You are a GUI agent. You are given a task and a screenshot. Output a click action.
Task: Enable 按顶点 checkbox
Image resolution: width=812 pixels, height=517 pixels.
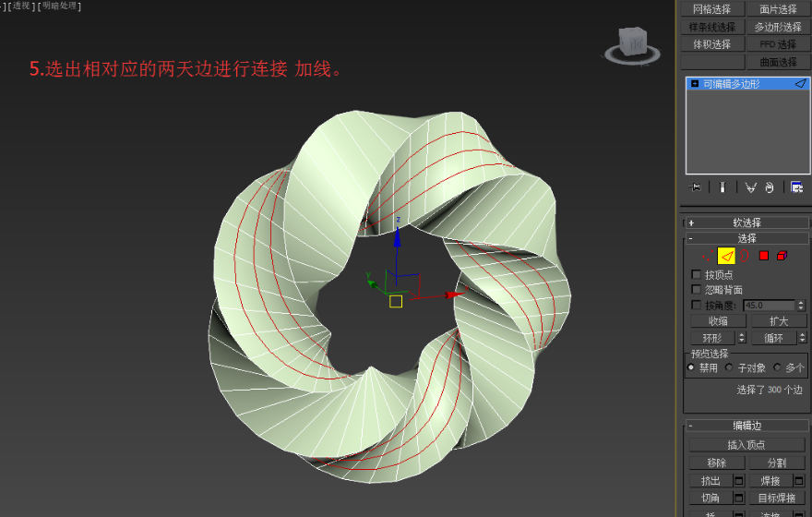coord(696,274)
